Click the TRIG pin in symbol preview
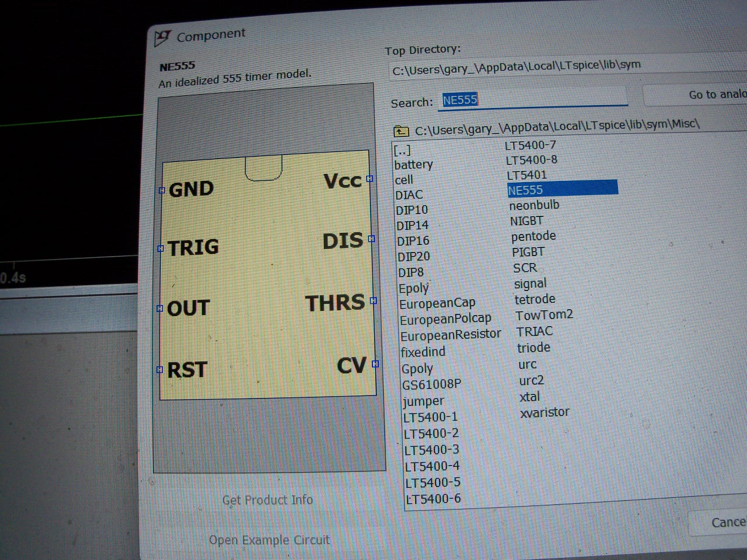 160,249
